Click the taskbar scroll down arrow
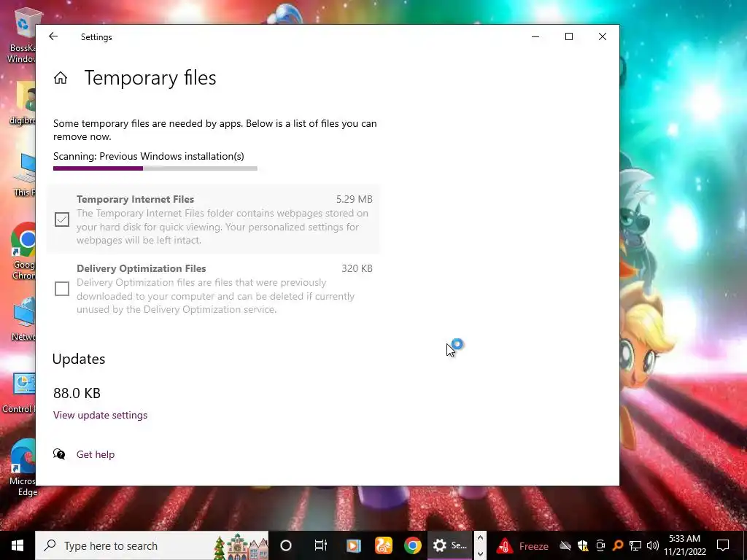The height and width of the screenshot is (560, 747). tap(480, 553)
